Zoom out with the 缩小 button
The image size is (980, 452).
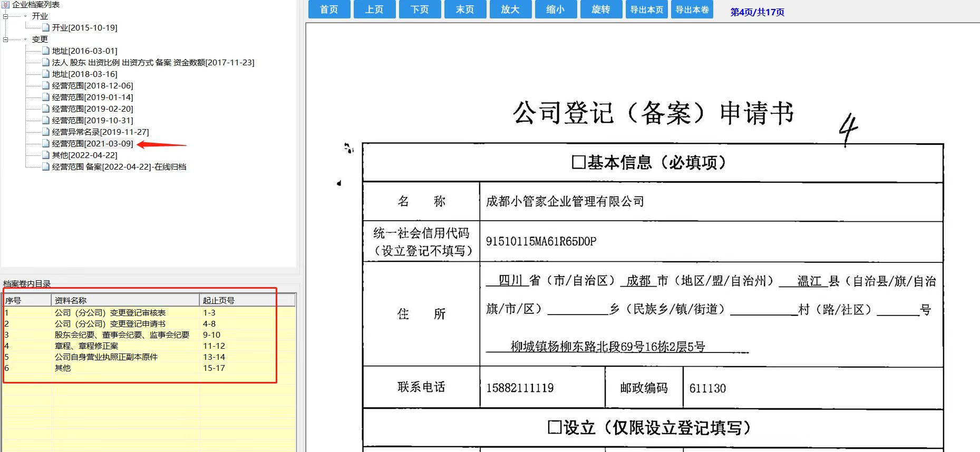(x=556, y=9)
